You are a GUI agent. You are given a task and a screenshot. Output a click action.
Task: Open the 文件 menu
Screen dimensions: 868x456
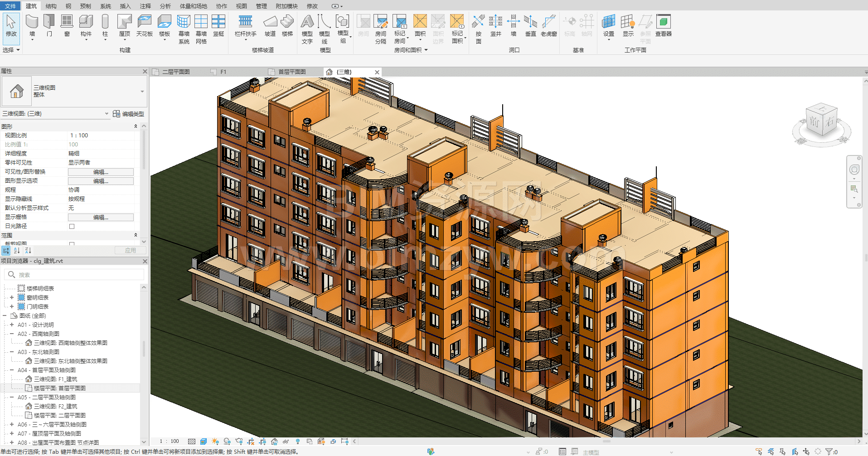click(10, 6)
